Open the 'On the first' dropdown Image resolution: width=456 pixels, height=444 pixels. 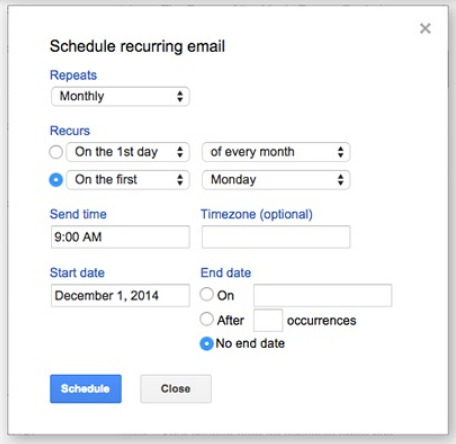click(x=128, y=180)
